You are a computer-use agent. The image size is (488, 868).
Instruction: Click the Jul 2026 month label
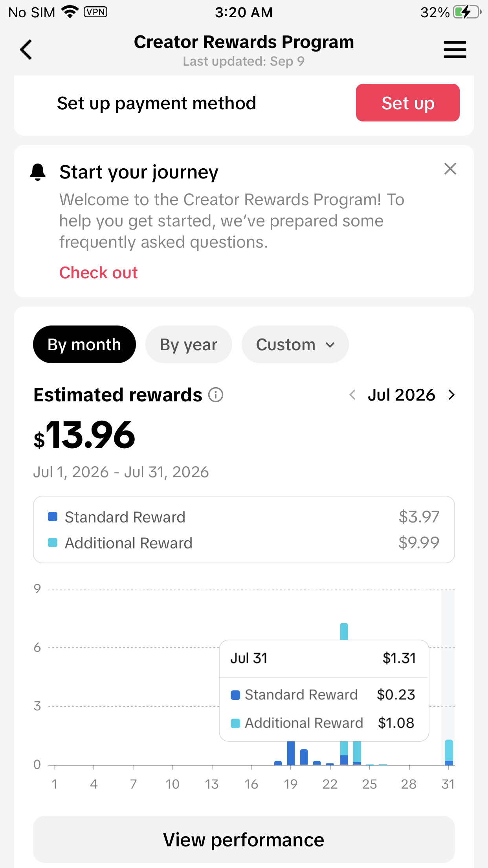pos(401,395)
